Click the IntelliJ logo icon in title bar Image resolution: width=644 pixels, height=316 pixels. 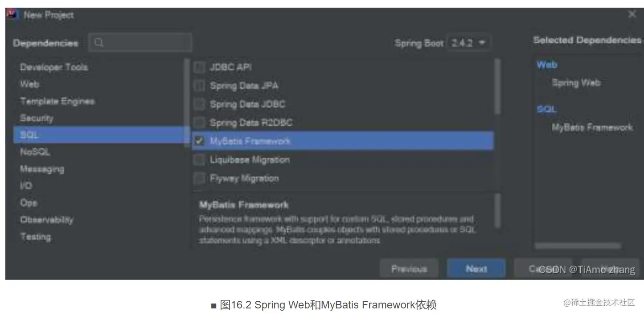tap(13, 15)
